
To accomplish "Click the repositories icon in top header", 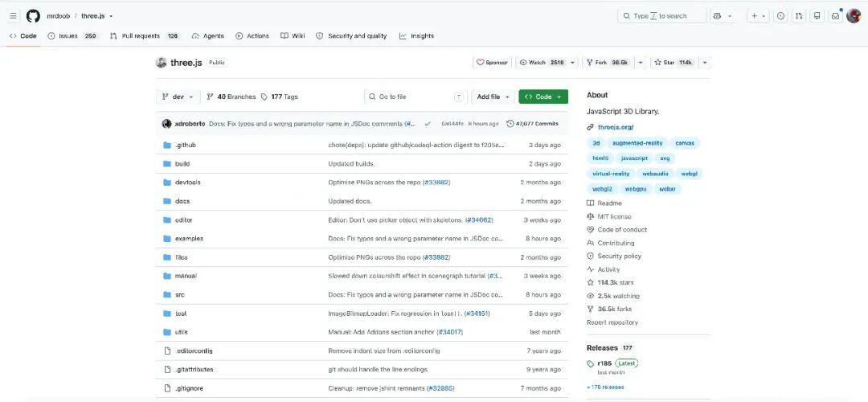I will click(x=817, y=16).
